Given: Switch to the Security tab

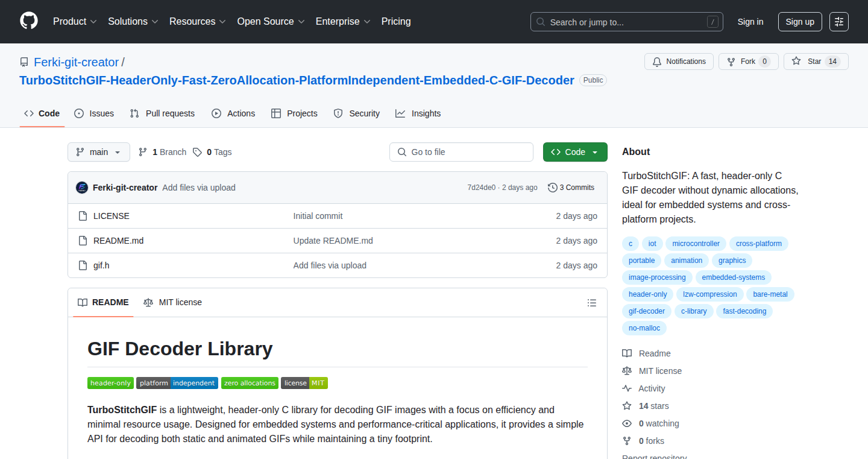Looking at the screenshot, I should pos(357,113).
